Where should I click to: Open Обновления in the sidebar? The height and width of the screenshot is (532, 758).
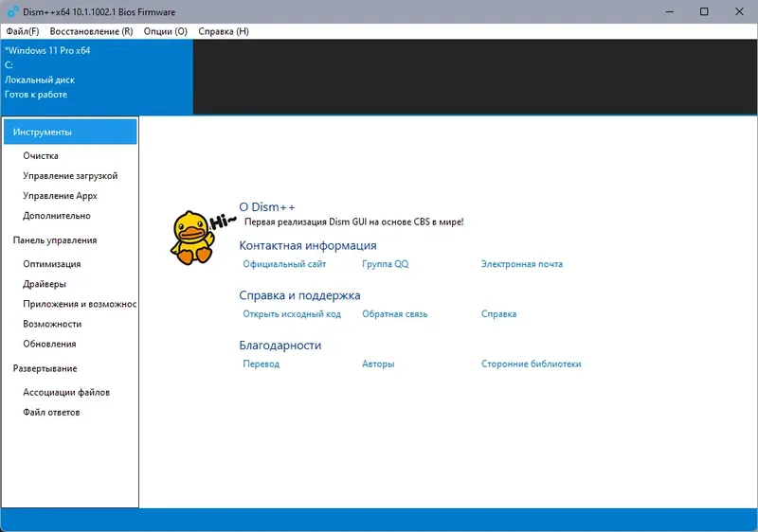(x=49, y=345)
